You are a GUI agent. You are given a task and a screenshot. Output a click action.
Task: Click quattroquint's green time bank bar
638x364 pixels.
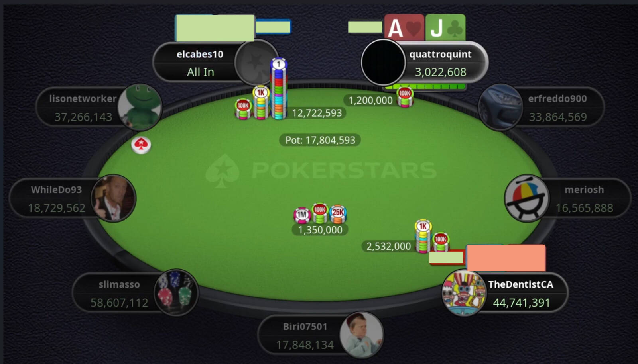coord(425,86)
